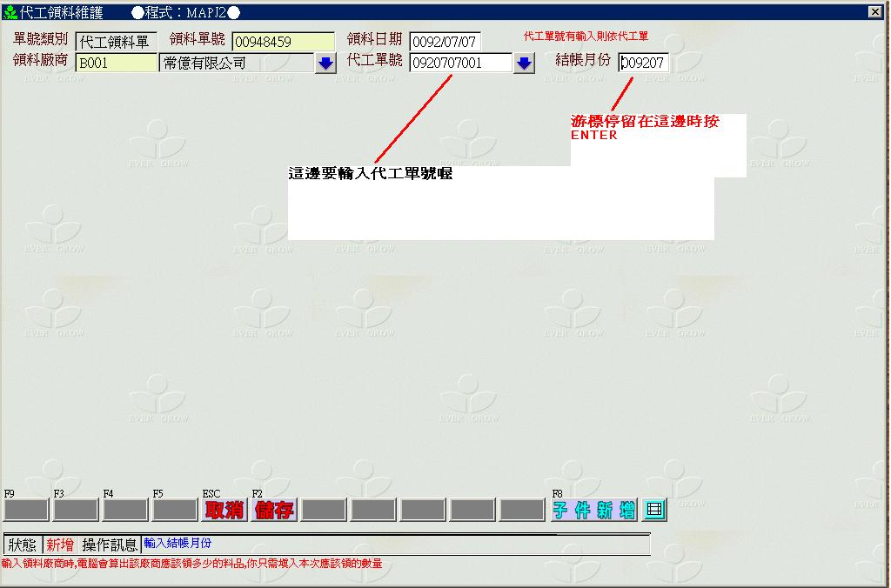Click the blank F3 function button

[76, 510]
